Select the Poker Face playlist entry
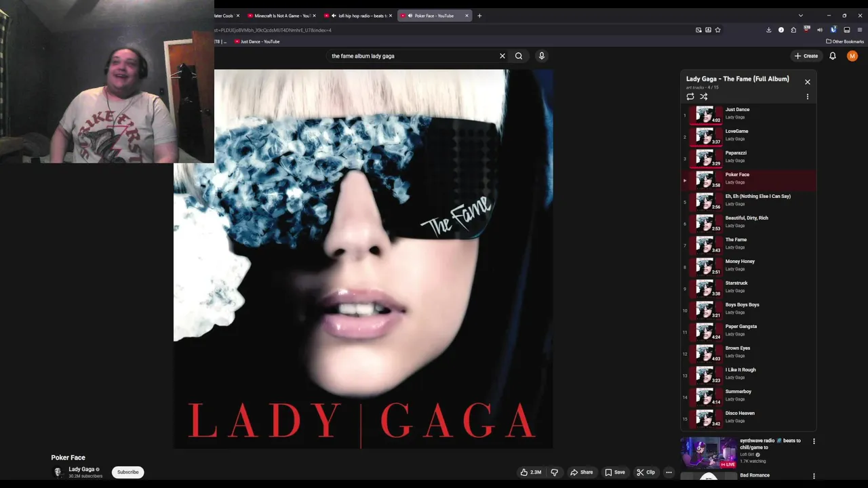 tap(749, 179)
